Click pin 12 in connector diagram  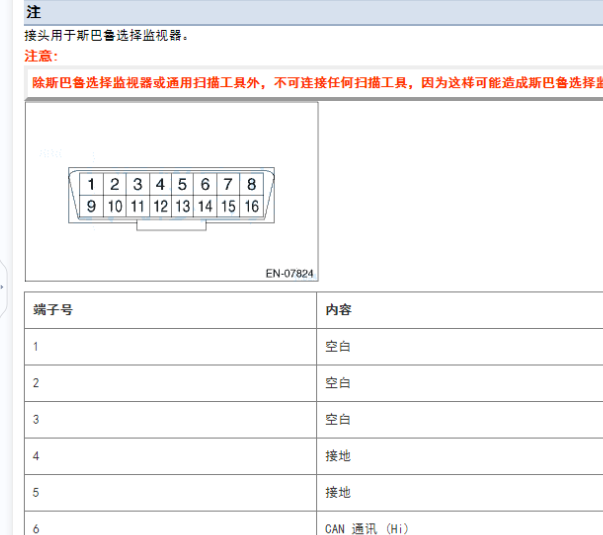point(160,207)
